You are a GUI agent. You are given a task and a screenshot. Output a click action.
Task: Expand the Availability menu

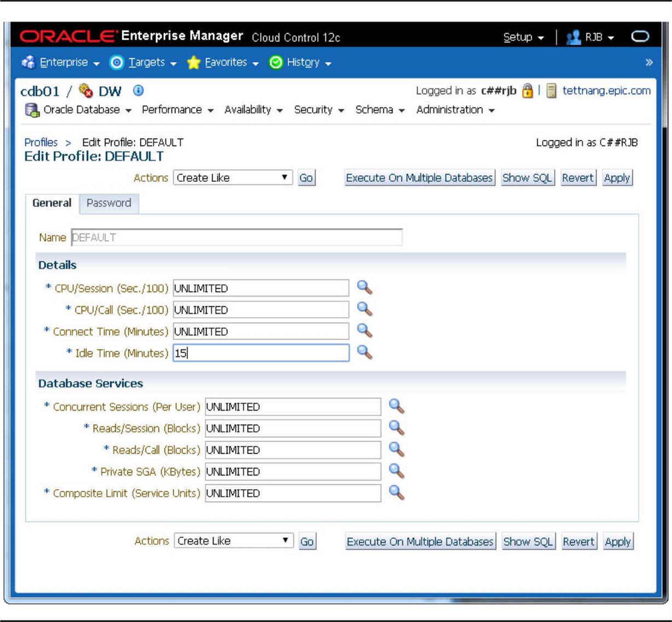click(x=253, y=110)
